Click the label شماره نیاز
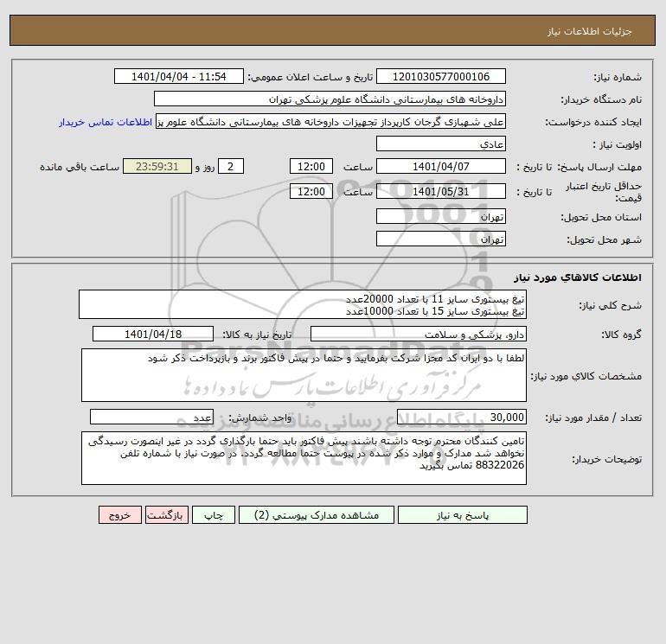Image resolution: width=666 pixels, height=644 pixels. point(618,77)
